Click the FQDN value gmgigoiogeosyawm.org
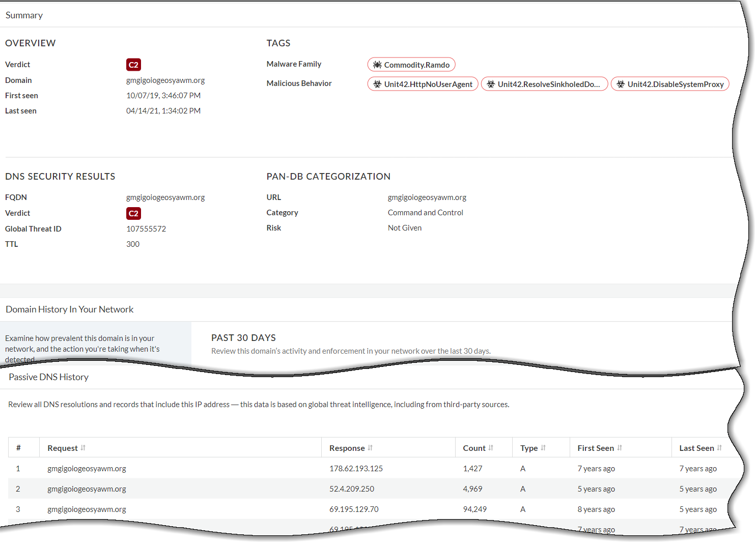 tap(165, 197)
